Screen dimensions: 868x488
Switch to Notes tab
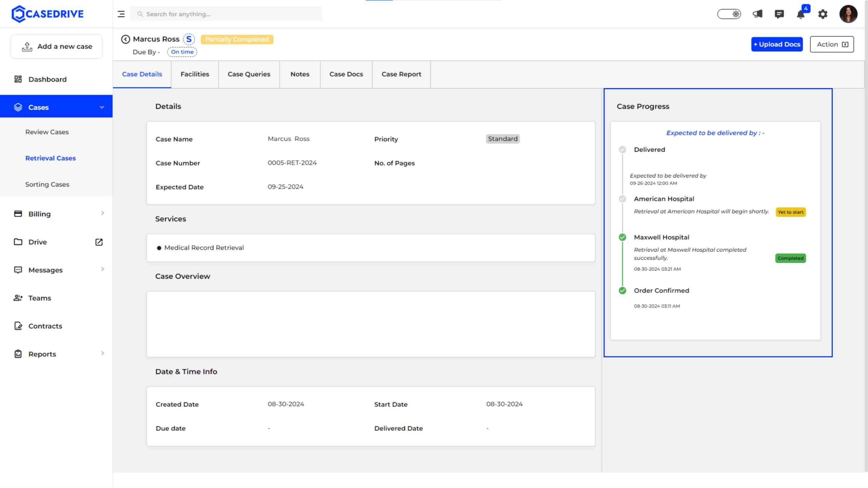(x=300, y=74)
